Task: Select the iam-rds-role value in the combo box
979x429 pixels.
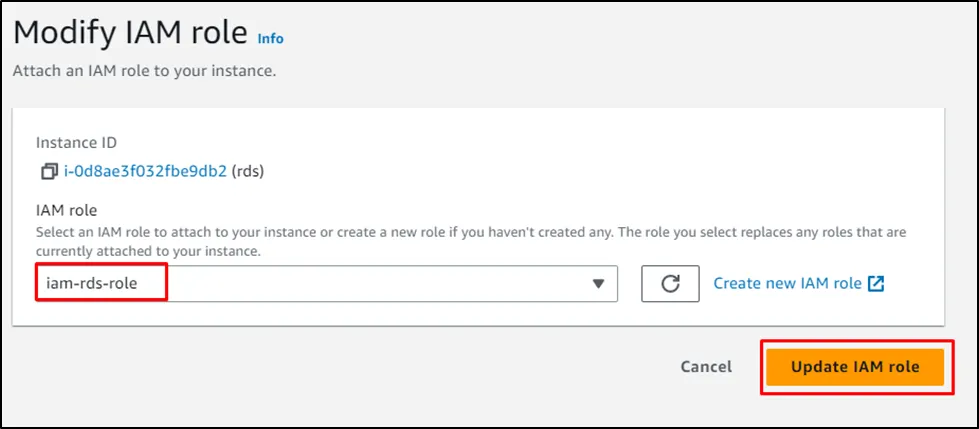Action: (92, 284)
